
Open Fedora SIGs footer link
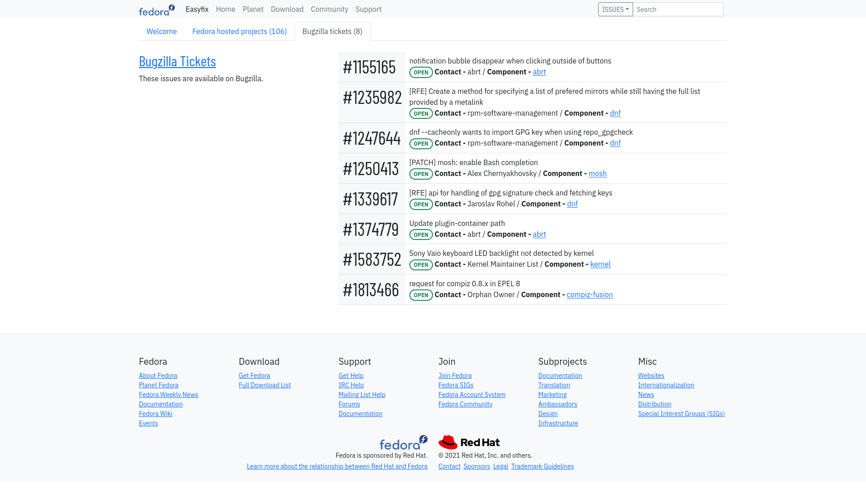(x=456, y=385)
